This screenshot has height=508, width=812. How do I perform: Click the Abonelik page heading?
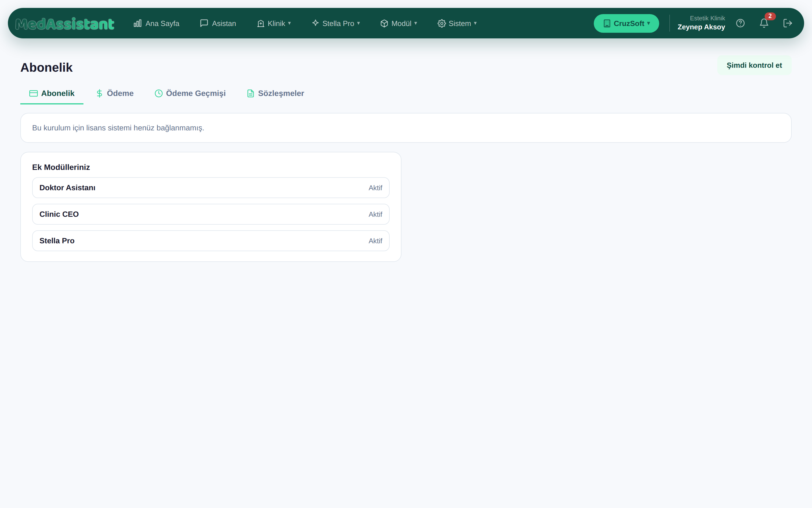point(47,67)
